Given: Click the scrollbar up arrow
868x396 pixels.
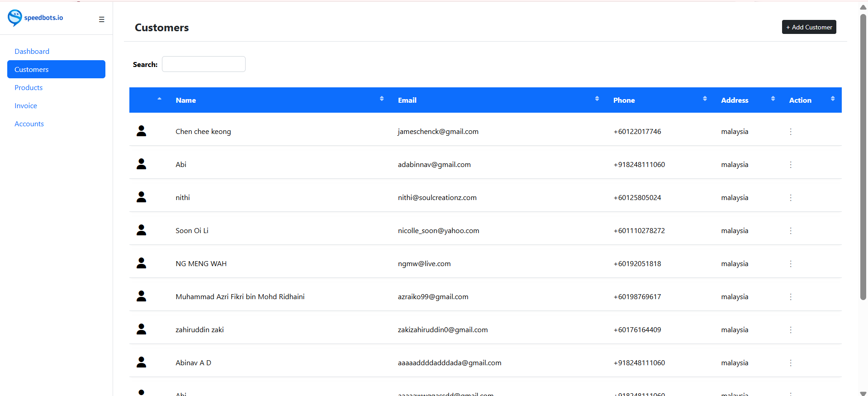Looking at the screenshot, I should point(863,7).
